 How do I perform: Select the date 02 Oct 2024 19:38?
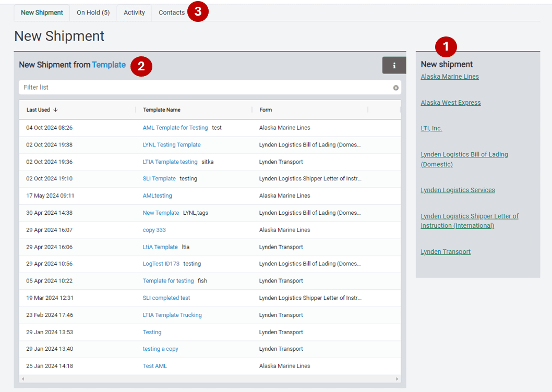coord(49,144)
